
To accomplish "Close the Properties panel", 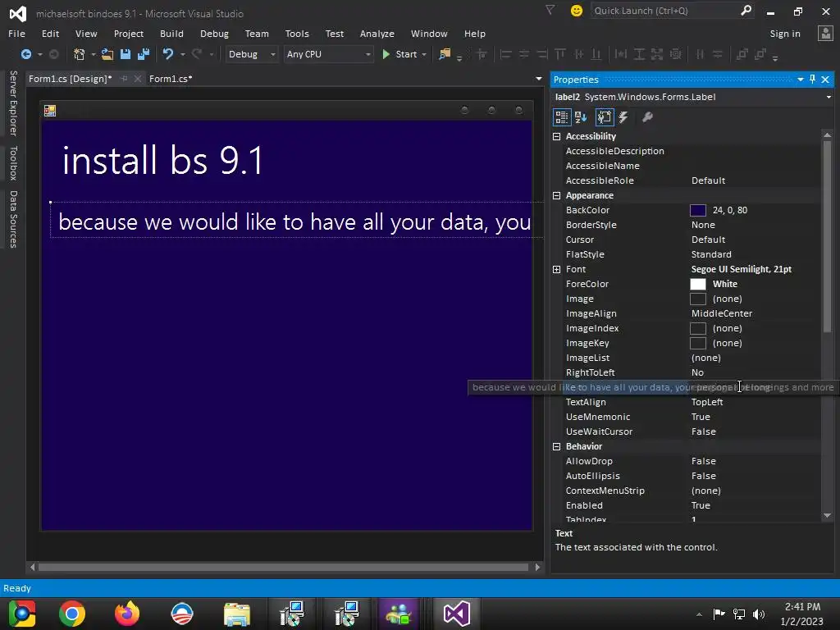I will (x=825, y=80).
